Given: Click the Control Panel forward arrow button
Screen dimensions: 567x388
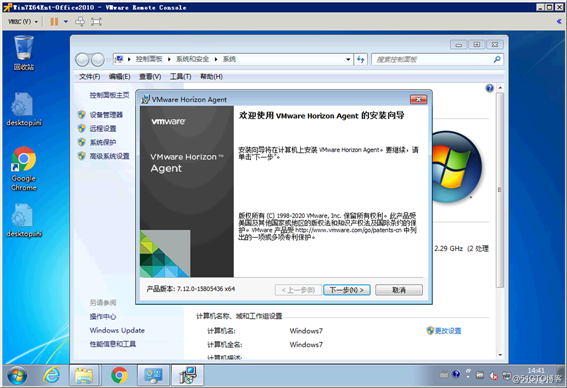Looking at the screenshot, I should (x=98, y=60).
